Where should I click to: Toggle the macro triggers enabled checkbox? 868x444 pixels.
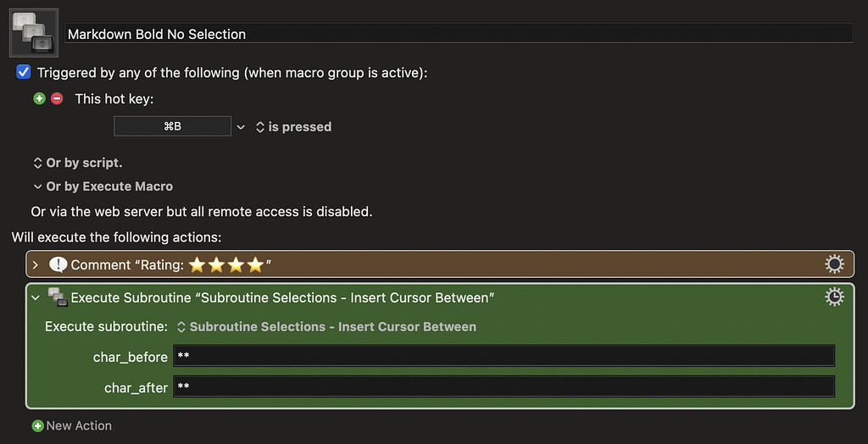tap(24, 73)
